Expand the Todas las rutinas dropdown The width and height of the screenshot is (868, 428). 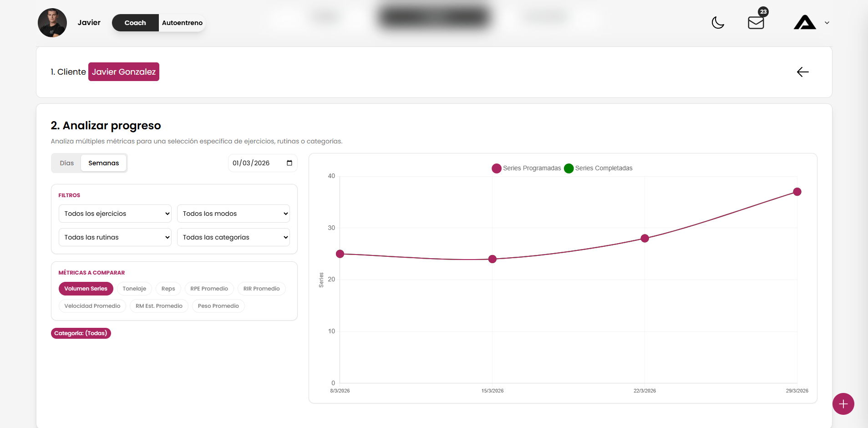point(115,237)
